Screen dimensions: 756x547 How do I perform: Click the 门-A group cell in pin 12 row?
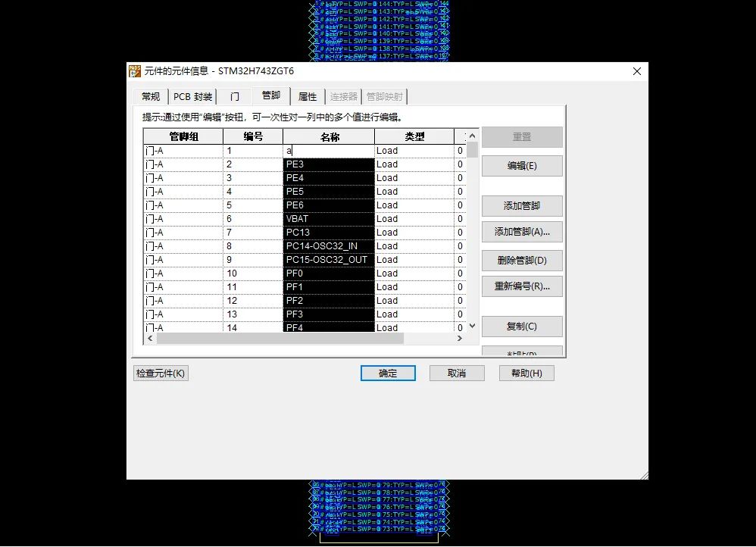click(183, 301)
